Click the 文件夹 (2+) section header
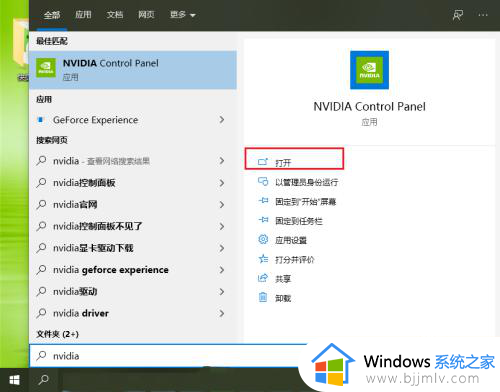 point(57,334)
